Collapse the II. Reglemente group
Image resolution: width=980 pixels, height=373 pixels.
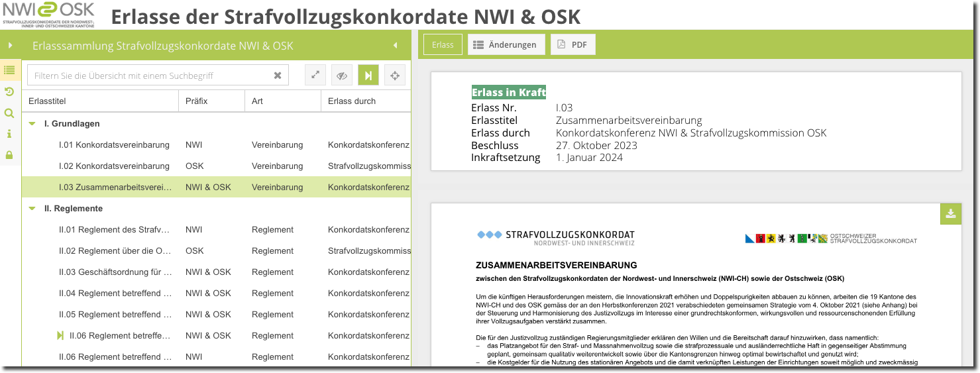(32, 209)
